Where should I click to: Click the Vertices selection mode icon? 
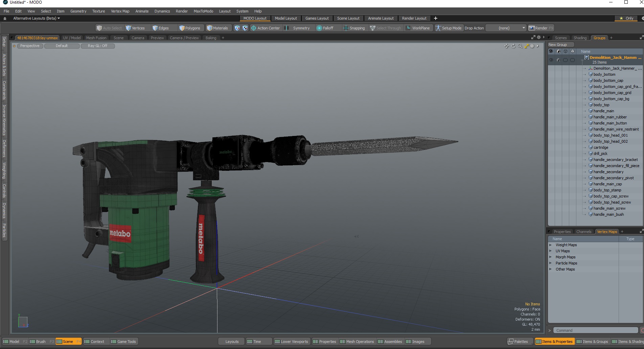(128, 28)
